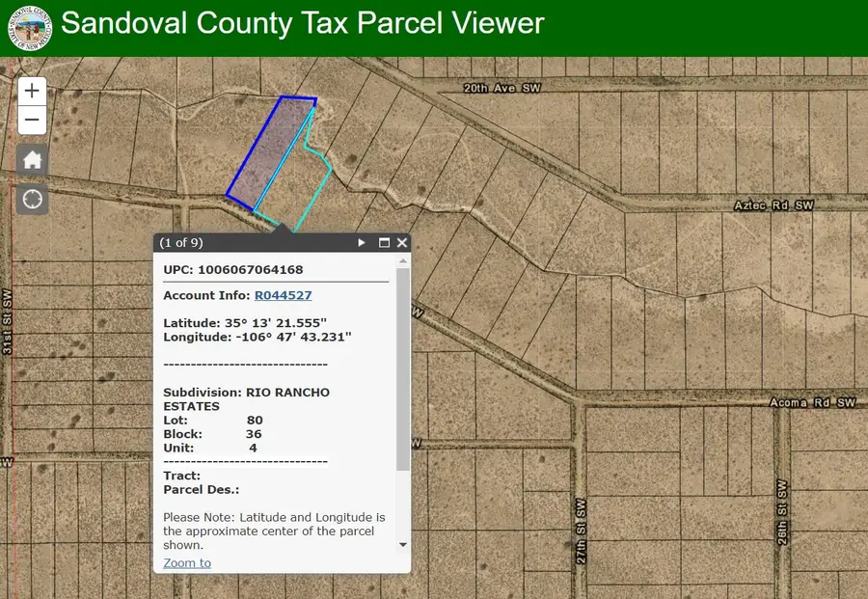
Task: Close the parcel info popup
Action: [402, 242]
